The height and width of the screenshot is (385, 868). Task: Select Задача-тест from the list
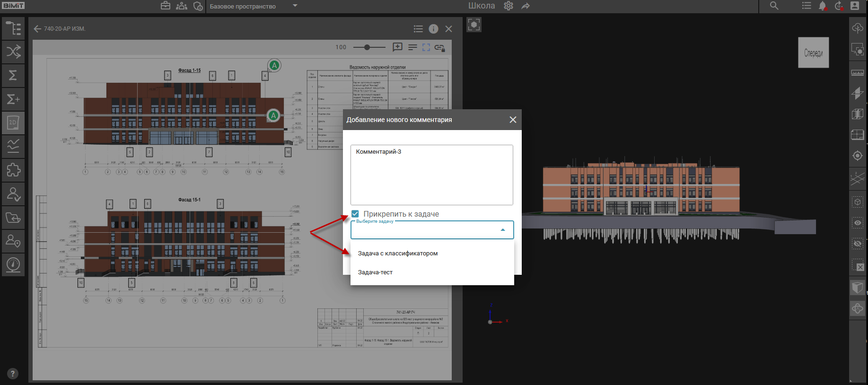coord(375,272)
